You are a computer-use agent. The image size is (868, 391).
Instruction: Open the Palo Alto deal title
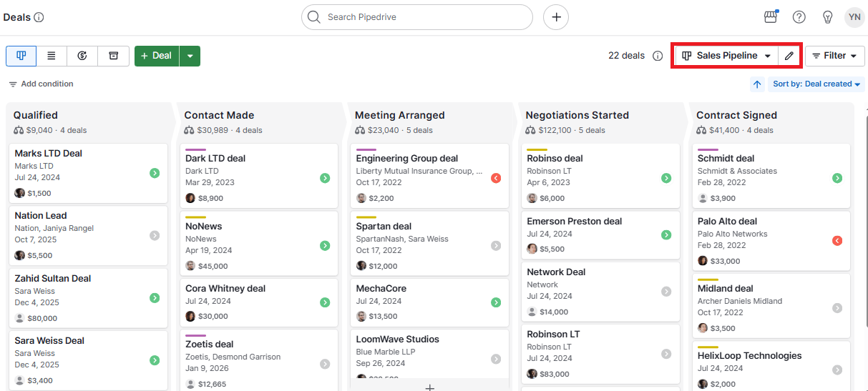coord(727,221)
